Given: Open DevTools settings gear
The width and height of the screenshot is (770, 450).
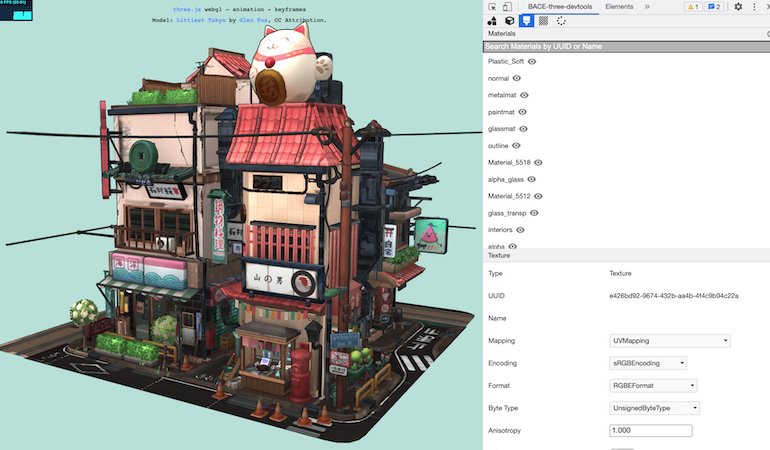Looking at the screenshot, I should coord(738,7).
